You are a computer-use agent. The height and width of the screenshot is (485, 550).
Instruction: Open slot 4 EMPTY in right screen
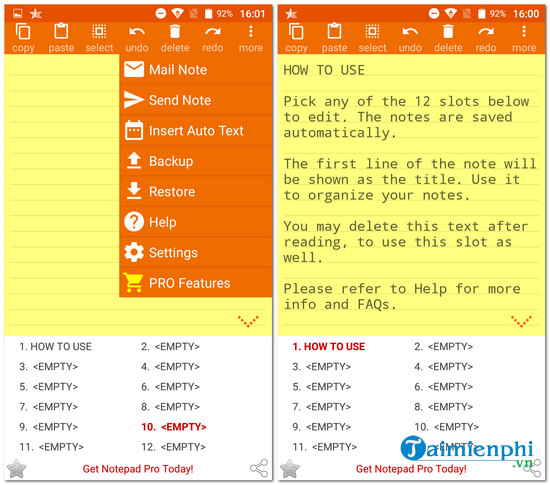444,366
